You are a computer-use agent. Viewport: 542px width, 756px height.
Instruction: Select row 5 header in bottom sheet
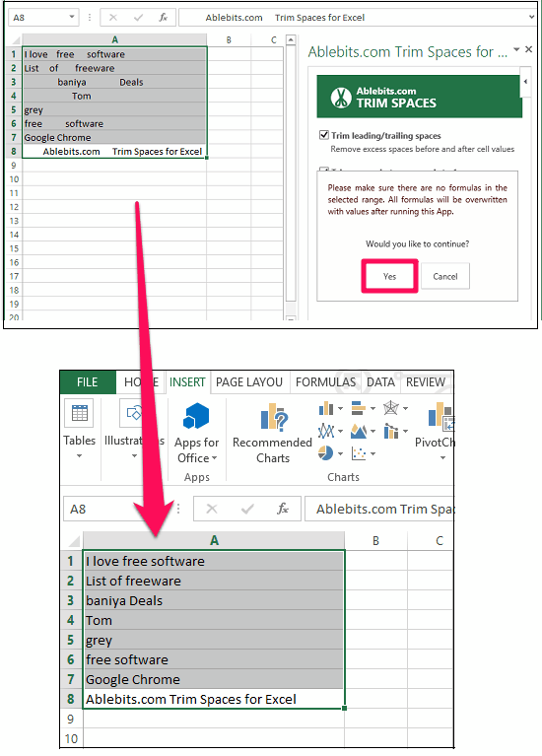tap(71, 641)
